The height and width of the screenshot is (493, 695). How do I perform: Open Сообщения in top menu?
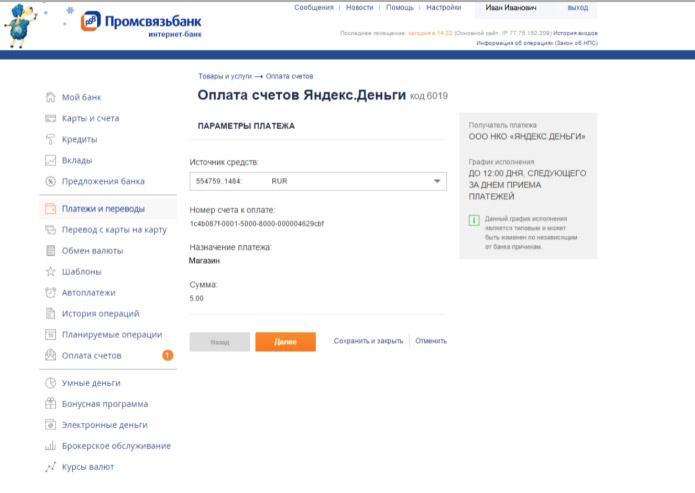coord(314,8)
